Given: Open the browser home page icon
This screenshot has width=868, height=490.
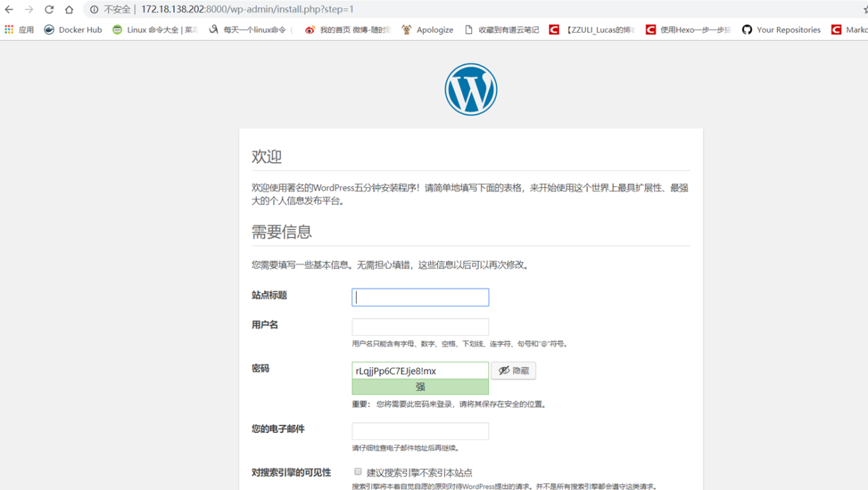Looking at the screenshot, I should (x=69, y=10).
